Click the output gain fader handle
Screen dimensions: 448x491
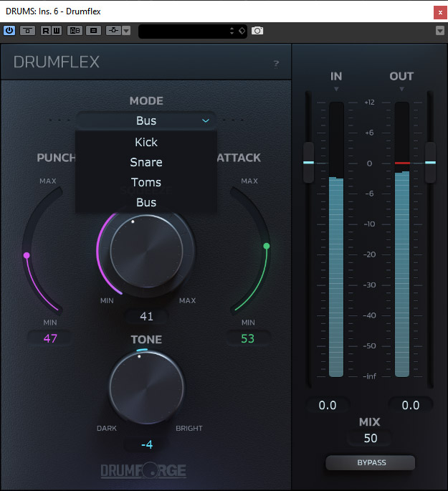431,162
